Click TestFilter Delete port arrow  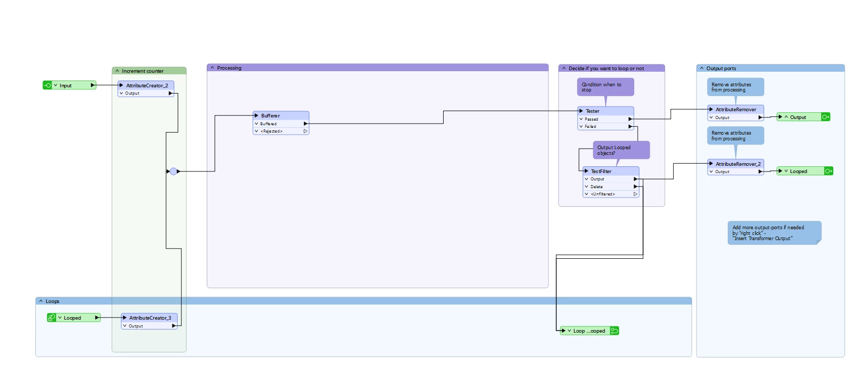coord(635,187)
